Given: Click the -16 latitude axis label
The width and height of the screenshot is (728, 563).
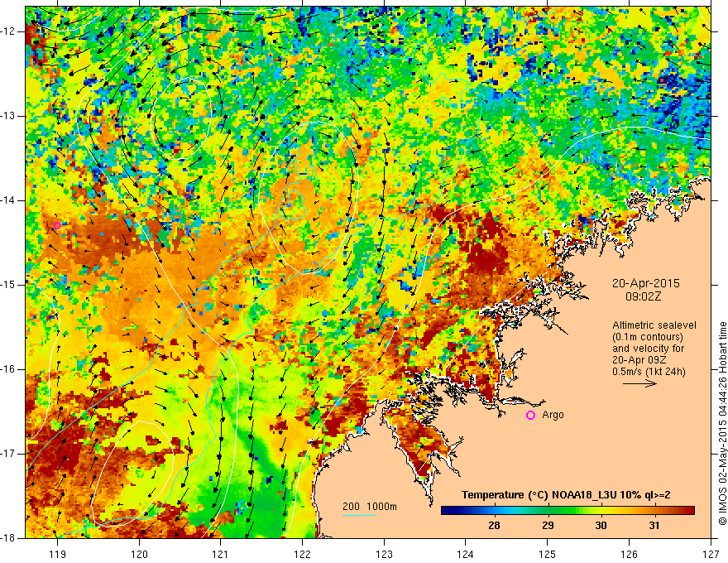Looking at the screenshot, I should point(9,369).
